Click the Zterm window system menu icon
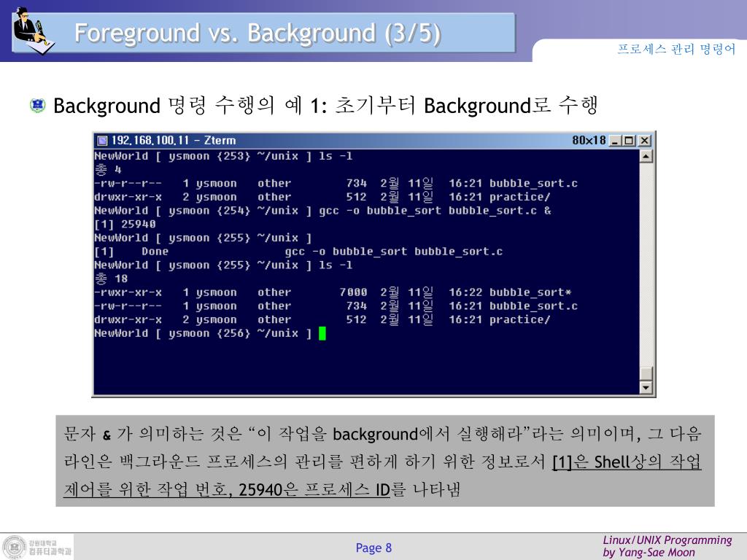Viewport: 747px width, 560px height. click(102, 141)
